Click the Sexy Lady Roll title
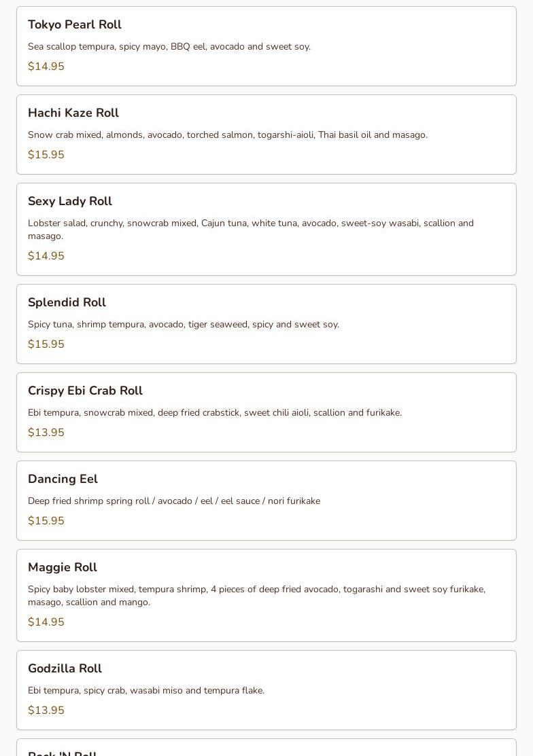Image resolution: width=533 pixels, height=756 pixels. point(70,202)
